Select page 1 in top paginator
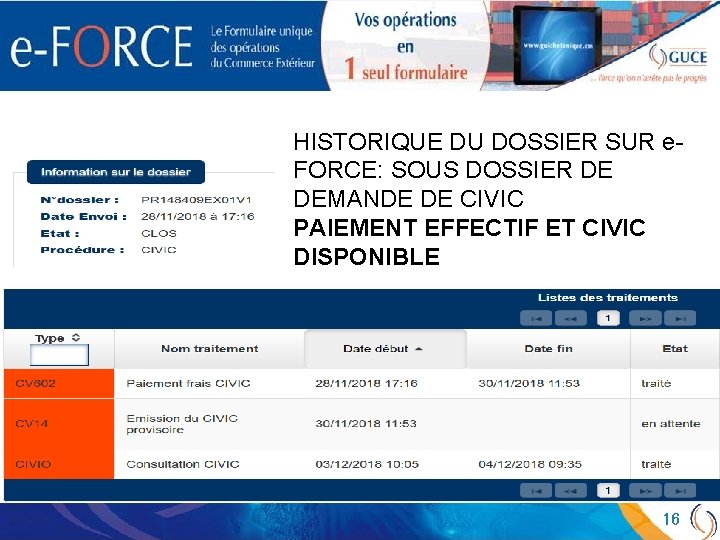 coord(608,318)
